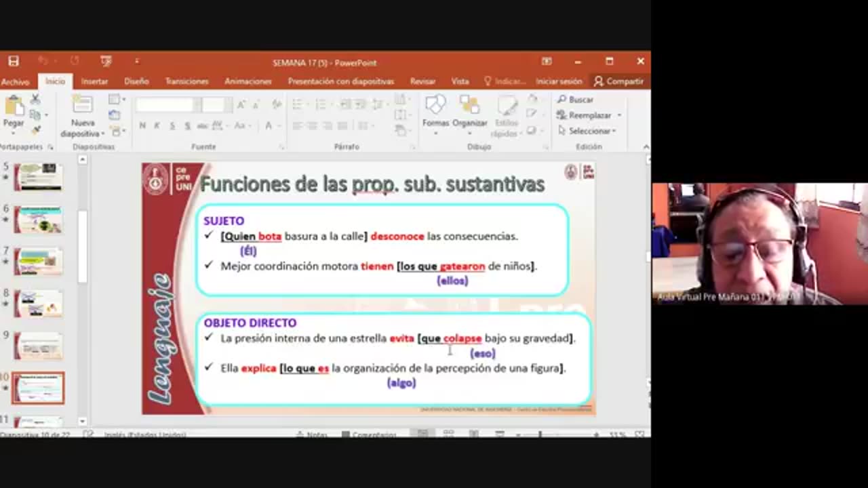Expand the Pegar dropdown arrow

pyautogui.click(x=14, y=132)
